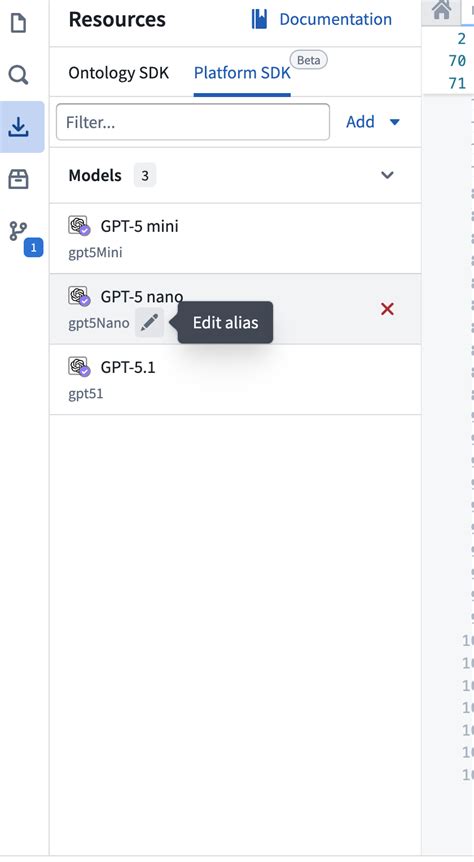Open the Search sidebar icon
The image size is (474, 862).
tap(18, 74)
